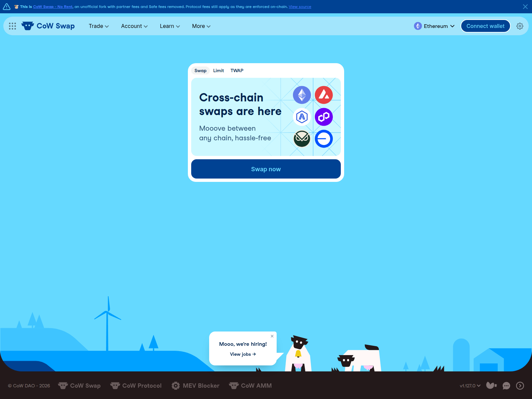Viewport: 532px width, 399px height.
Task: Open CoW Swap footer link
Action: tap(79, 386)
